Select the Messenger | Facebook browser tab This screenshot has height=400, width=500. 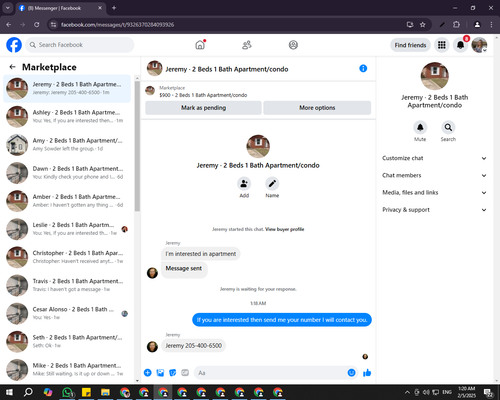coord(60,8)
